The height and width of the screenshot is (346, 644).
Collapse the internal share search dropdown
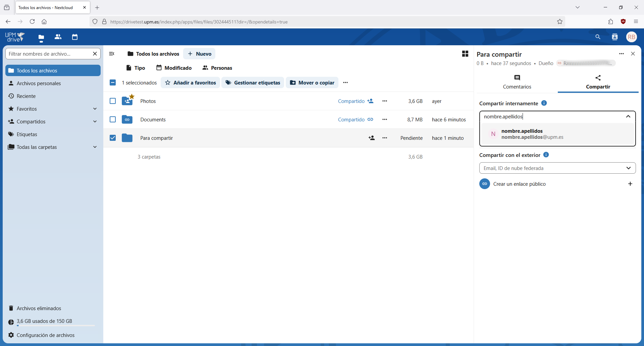628,116
